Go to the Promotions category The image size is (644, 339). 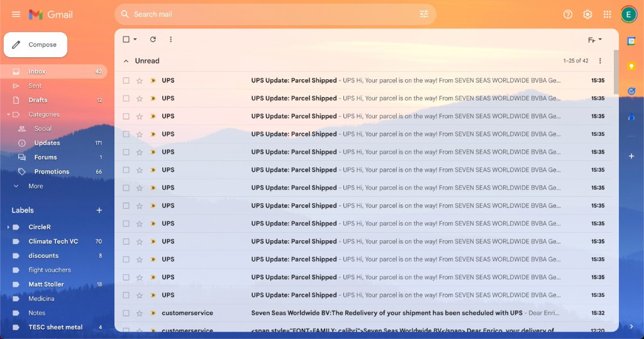(x=52, y=172)
